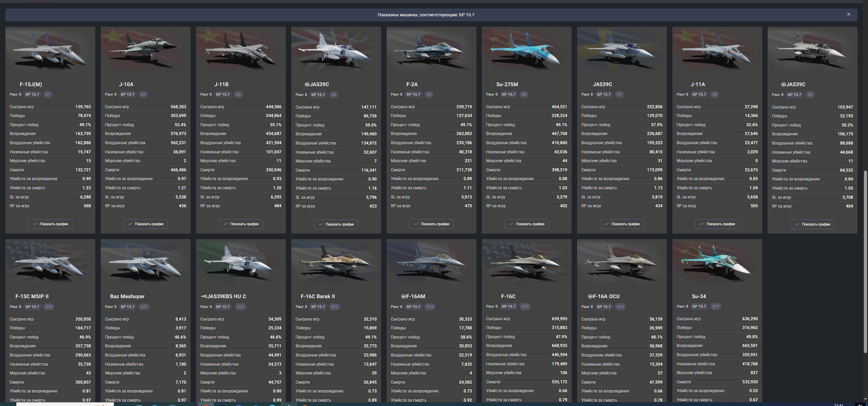Click graph icon on J-11A card
Viewport: 868px width, 406px height.
point(702,224)
